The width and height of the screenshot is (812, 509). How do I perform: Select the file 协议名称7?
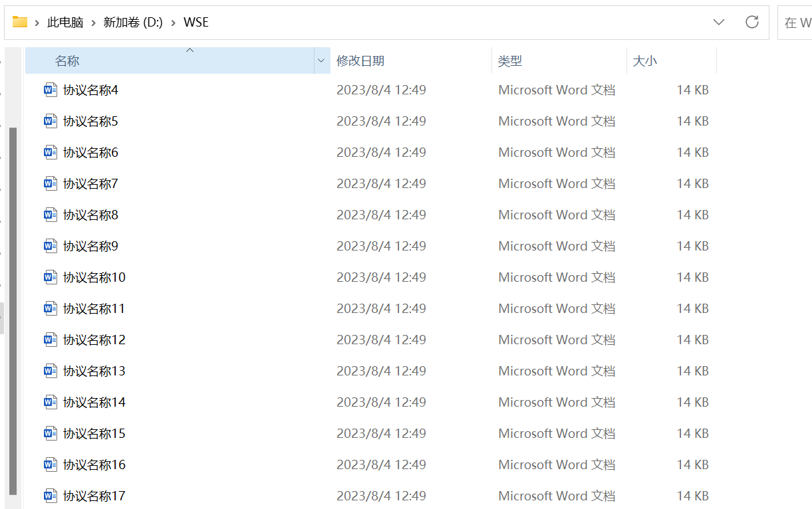tap(90, 183)
